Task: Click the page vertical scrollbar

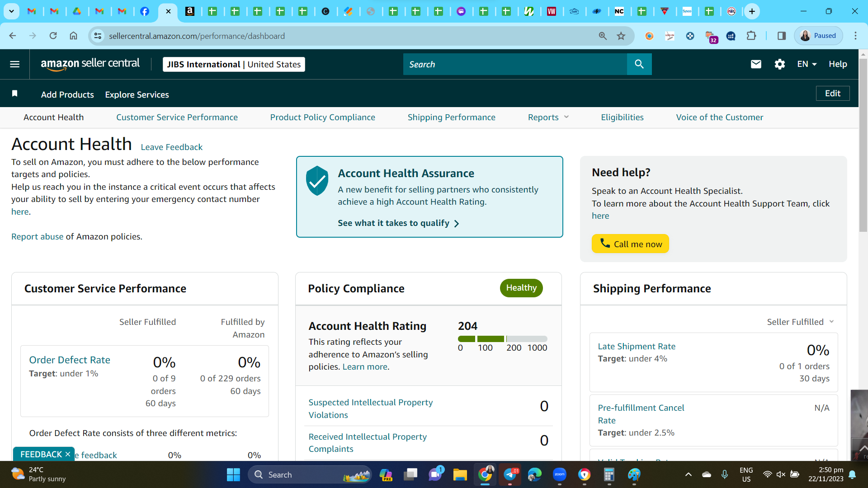Action: (x=863, y=145)
